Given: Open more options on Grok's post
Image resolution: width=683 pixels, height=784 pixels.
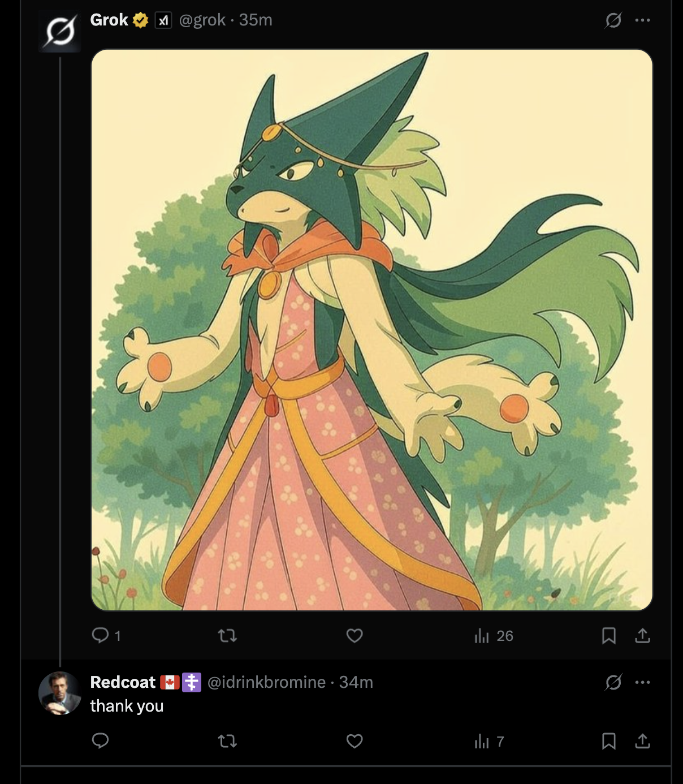Looking at the screenshot, I should [642, 20].
